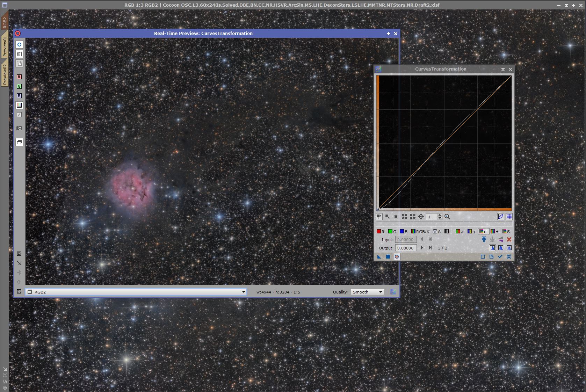
Task: Open the Quality Smooth dropdown
Action: pyautogui.click(x=381, y=292)
